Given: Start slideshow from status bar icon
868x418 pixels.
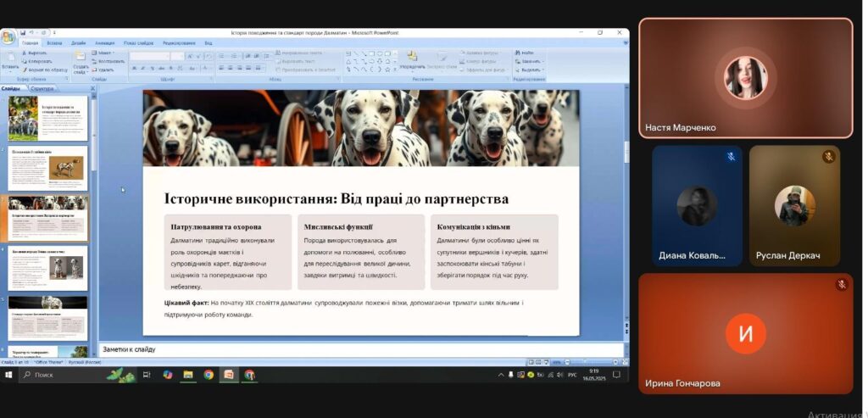Looking at the screenshot, I should click(x=546, y=362).
